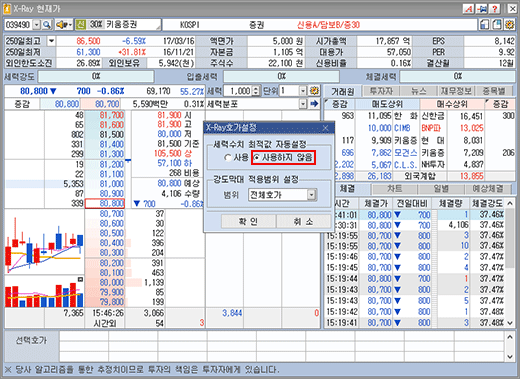Screen dimensions: 520x379
Task: Switch to the 거래원 tab
Action: click(343, 91)
